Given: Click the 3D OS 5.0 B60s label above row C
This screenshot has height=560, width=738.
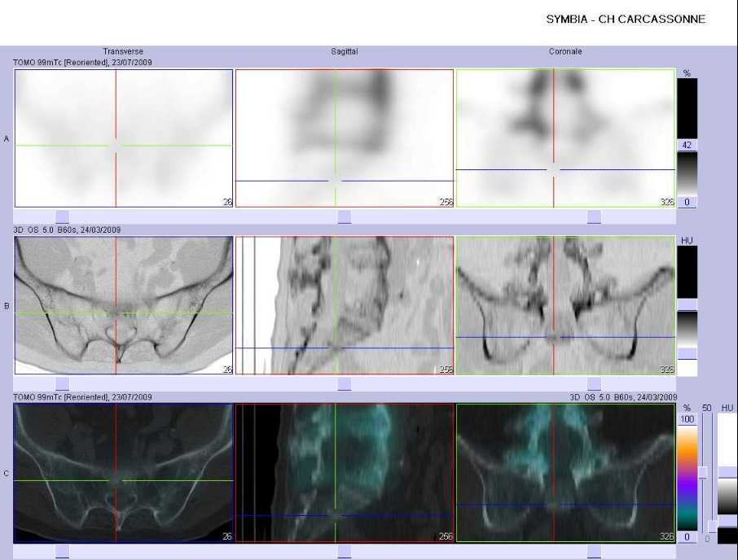Looking at the screenshot, I should tap(623, 397).
